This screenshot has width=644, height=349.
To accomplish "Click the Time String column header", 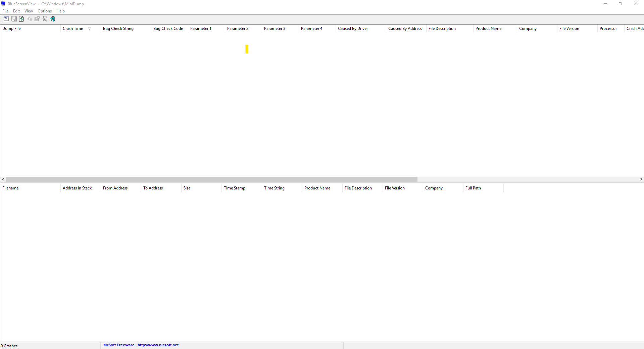I will (282, 188).
